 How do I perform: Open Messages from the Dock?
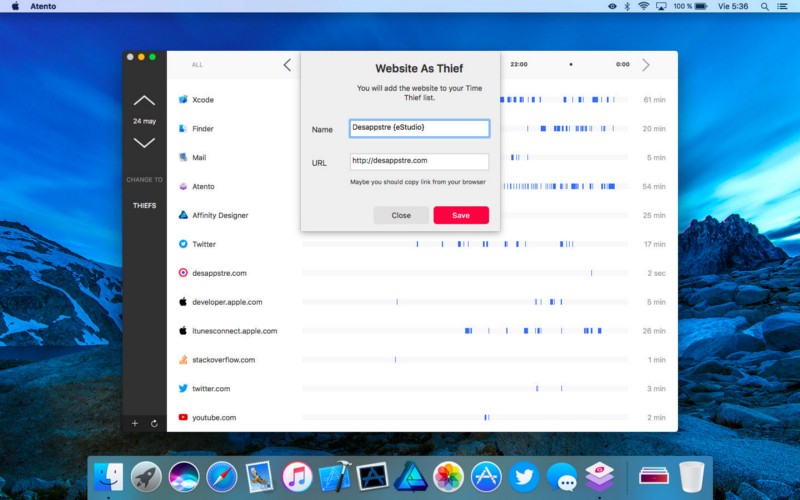(x=561, y=477)
